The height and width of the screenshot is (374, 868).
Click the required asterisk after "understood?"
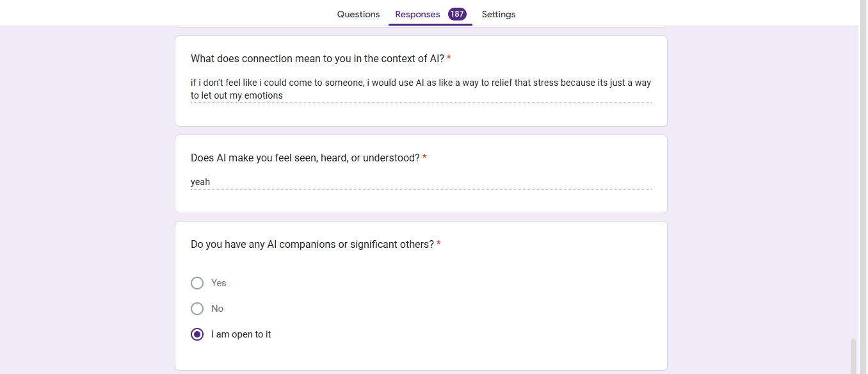click(x=424, y=158)
